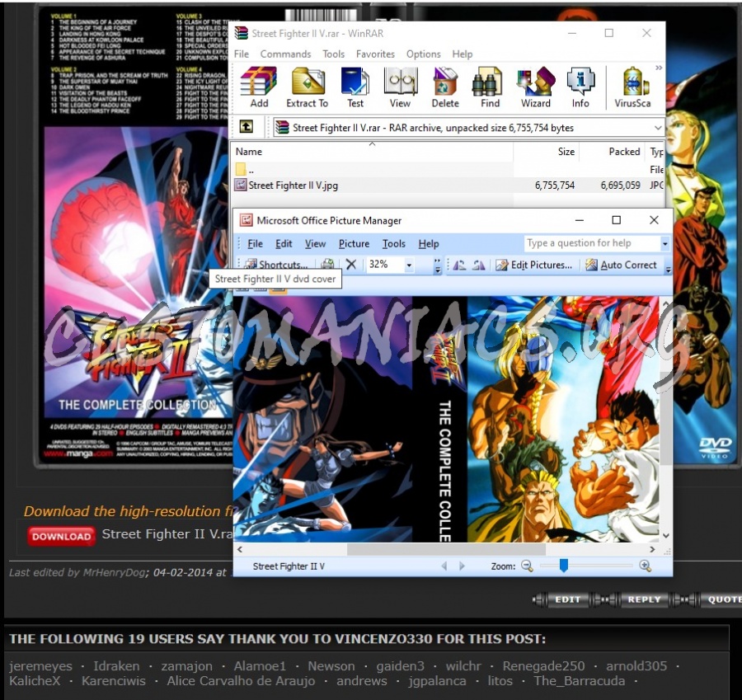The image size is (742, 700).
Task: Click the Picture Manager zoom slider handle
Action: pyautogui.click(x=564, y=565)
